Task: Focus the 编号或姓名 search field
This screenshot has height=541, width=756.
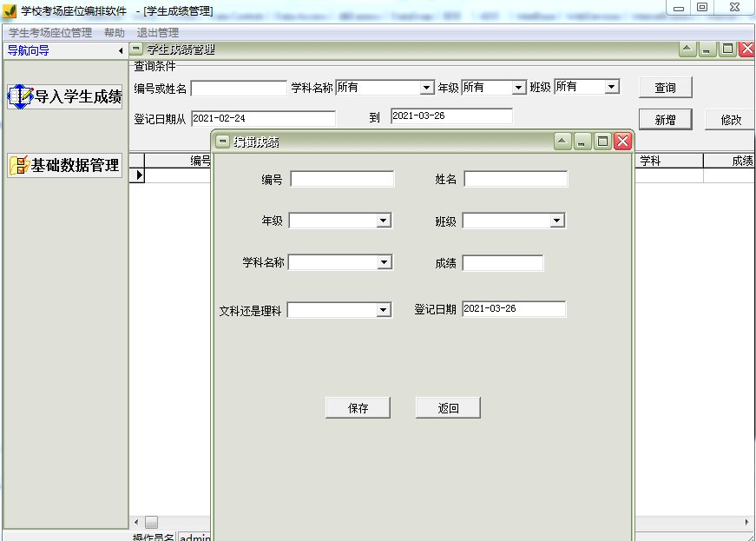Action: (x=240, y=89)
